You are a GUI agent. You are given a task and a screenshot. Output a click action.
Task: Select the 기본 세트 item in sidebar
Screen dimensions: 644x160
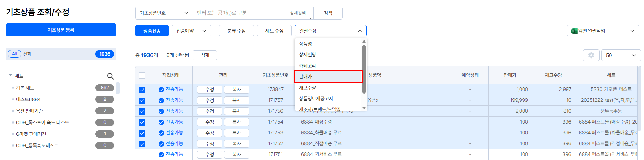[25, 88]
